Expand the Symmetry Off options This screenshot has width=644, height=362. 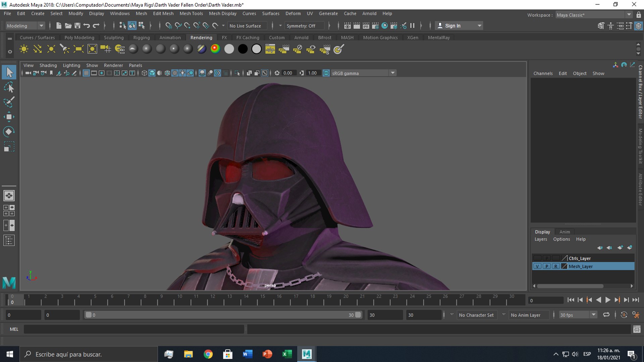pos(280,26)
